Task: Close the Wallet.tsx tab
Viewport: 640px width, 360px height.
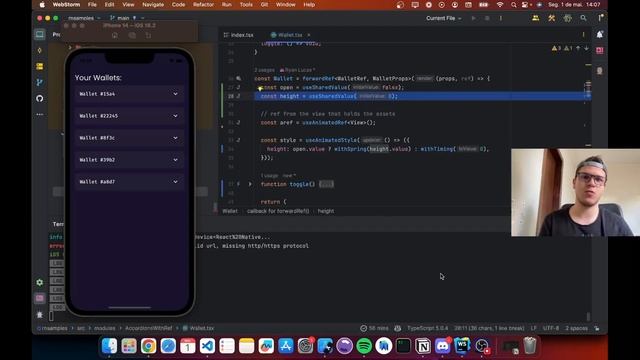Action: tap(309, 35)
